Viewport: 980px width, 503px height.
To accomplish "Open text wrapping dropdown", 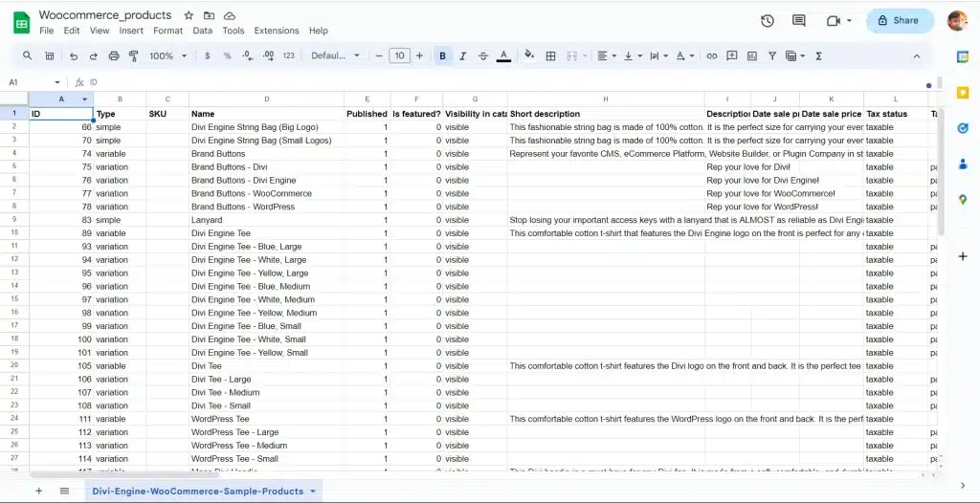I will coord(658,56).
